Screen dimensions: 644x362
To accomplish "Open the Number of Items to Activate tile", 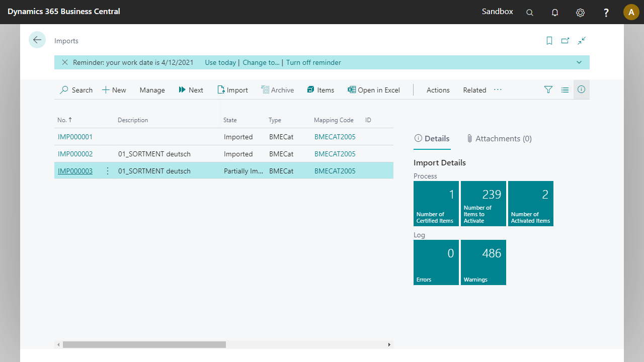I will pyautogui.click(x=484, y=204).
